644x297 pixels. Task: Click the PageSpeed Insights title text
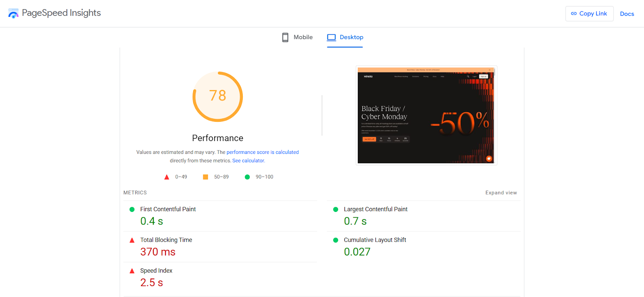point(61,13)
